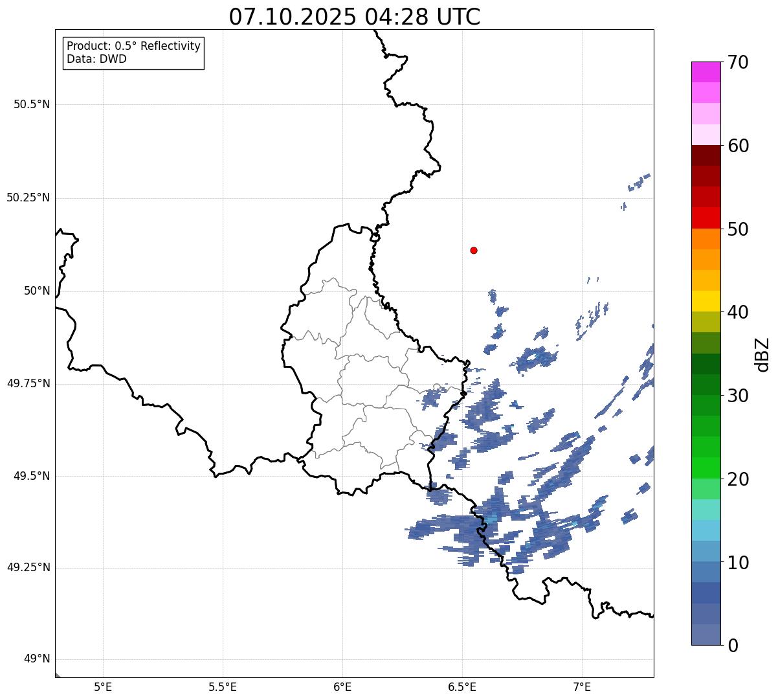Click the dBZ colorbar axis label

pyautogui.click(x=762, y=354)
